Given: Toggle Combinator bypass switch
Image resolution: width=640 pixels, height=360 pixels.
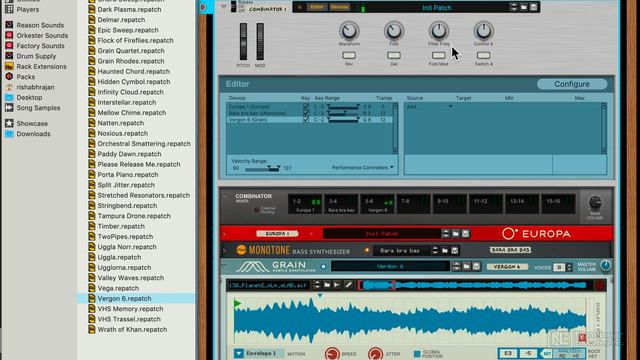Looking at the screenshot, I should coord(233,7).
